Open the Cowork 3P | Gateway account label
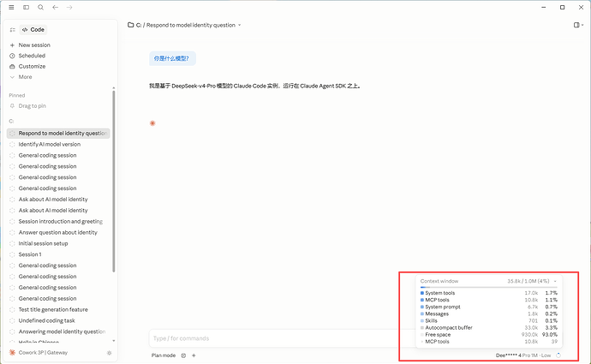Screen dimensions: 591x364 (43, 353)
